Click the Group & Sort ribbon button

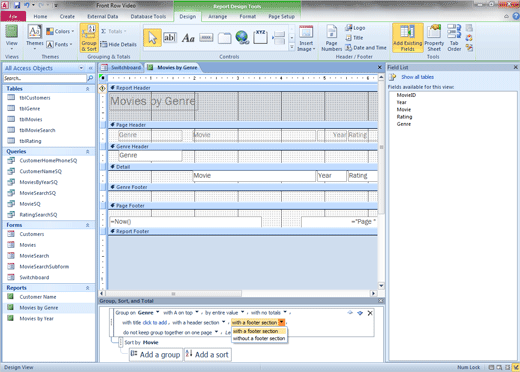pyautogui.click(x=89, y=38)
